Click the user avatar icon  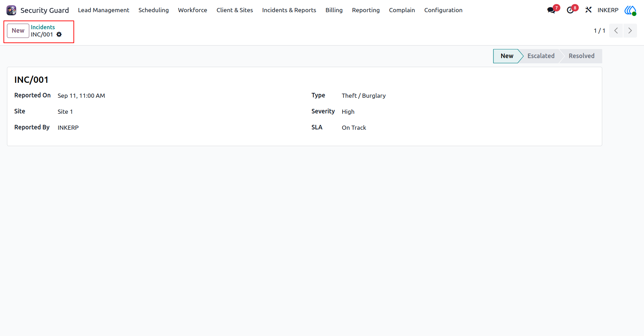(x=630, y=10)
